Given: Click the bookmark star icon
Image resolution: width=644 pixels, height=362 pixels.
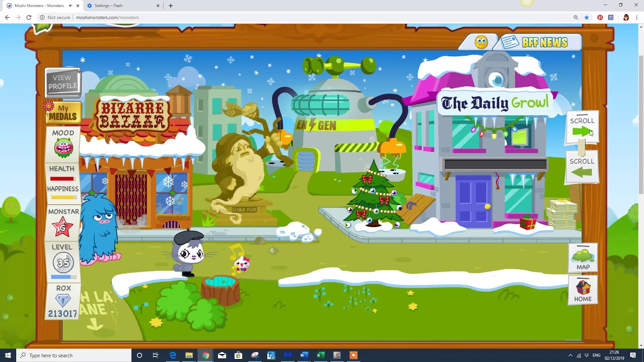Looking at the screenshot, I should [x=587, y=18].
